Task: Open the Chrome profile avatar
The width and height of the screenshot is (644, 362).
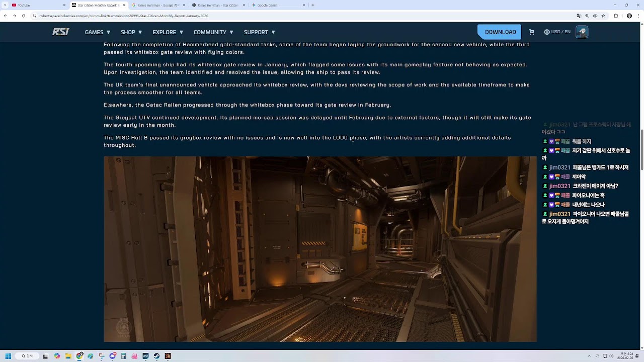Action: pyautogui.click(x=629, y=16)
